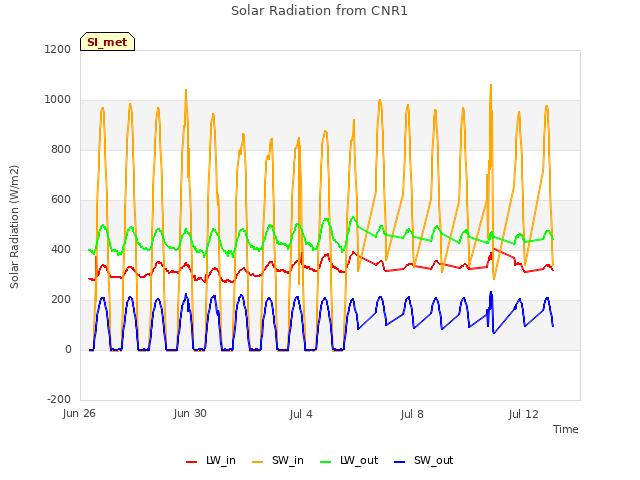
Task: Click the 1000 y-axis tick label
Action: click(x=58, y=99)
